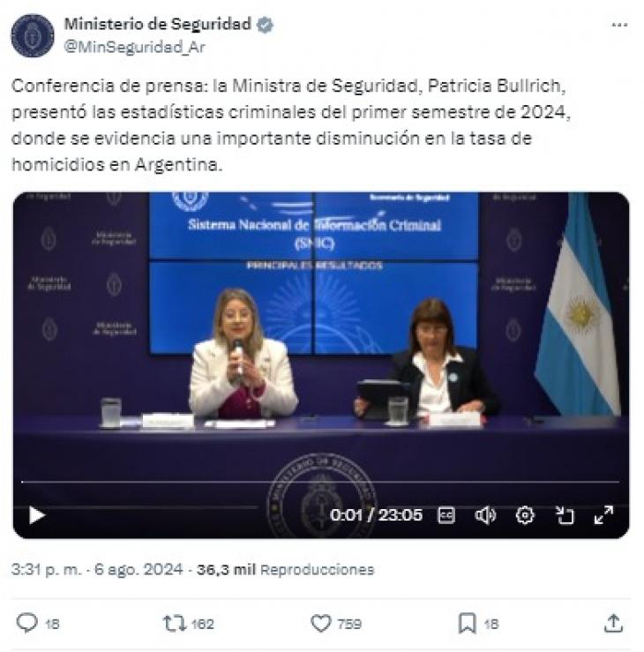Expand video to fullscreen
This screenshot has width=644, height=652.
(x=603, y=515)
